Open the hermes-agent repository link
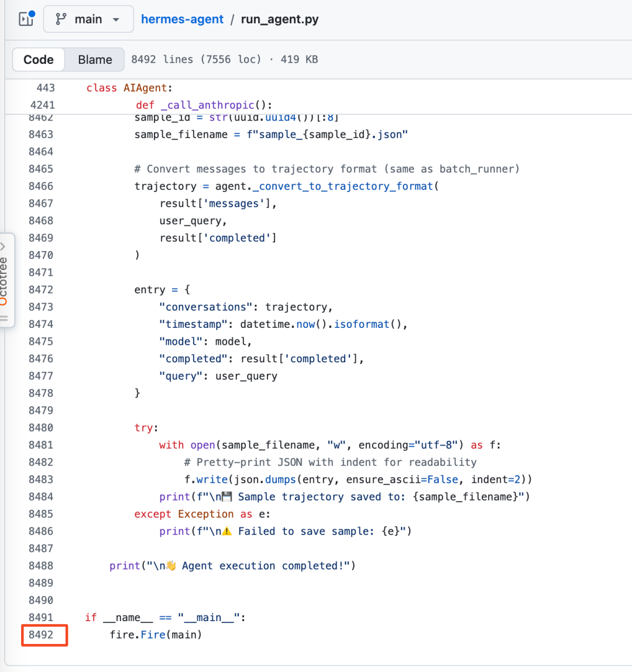 click(182, 19)
